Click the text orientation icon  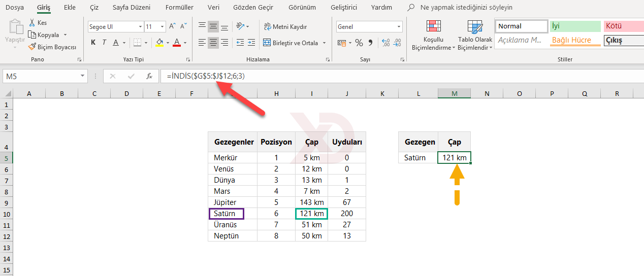tap(241, 26)
